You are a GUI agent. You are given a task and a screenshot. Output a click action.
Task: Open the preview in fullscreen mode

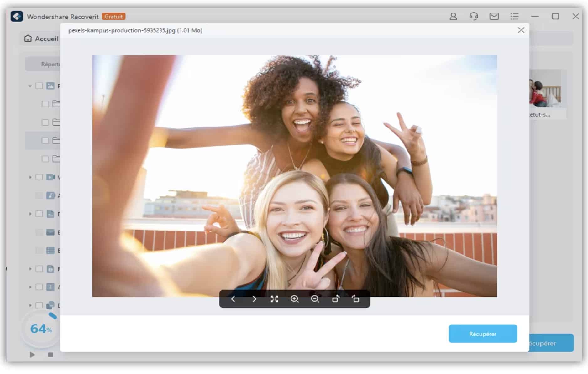(274, 299)
